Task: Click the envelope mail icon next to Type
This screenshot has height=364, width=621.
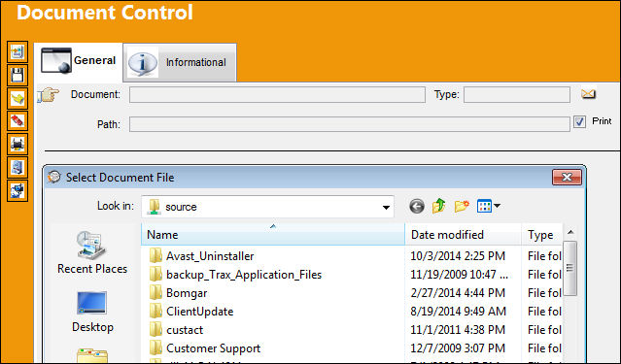Action: point(588,94)
